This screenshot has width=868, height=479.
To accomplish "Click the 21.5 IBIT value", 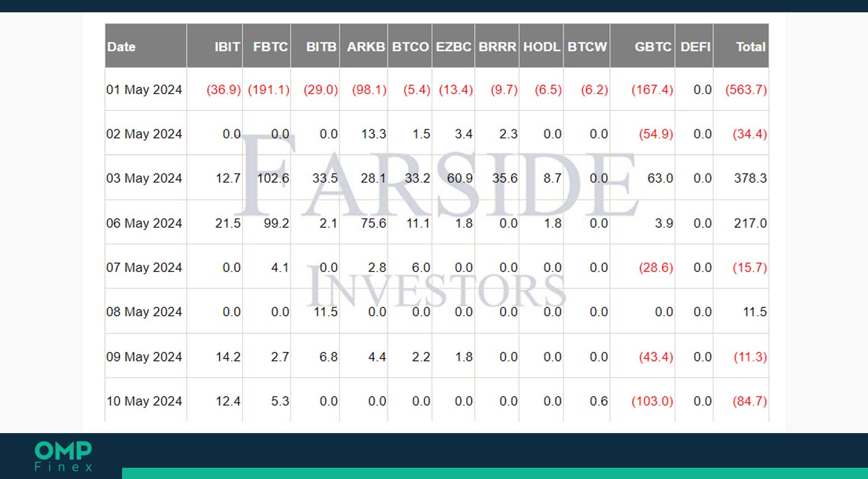I will click(228, 223).
